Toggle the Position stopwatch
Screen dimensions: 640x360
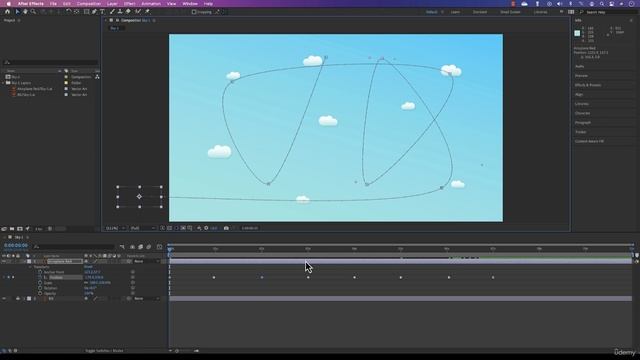(x=40, y=278)
